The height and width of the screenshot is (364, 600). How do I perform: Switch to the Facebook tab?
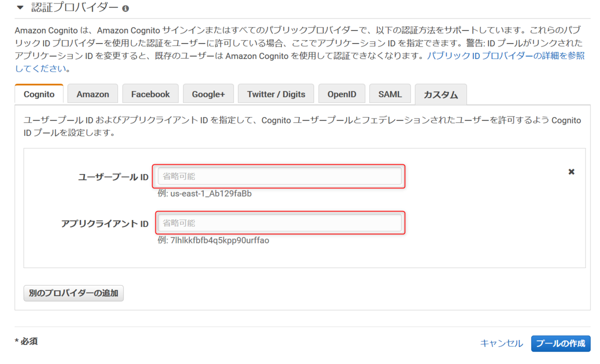150,94
